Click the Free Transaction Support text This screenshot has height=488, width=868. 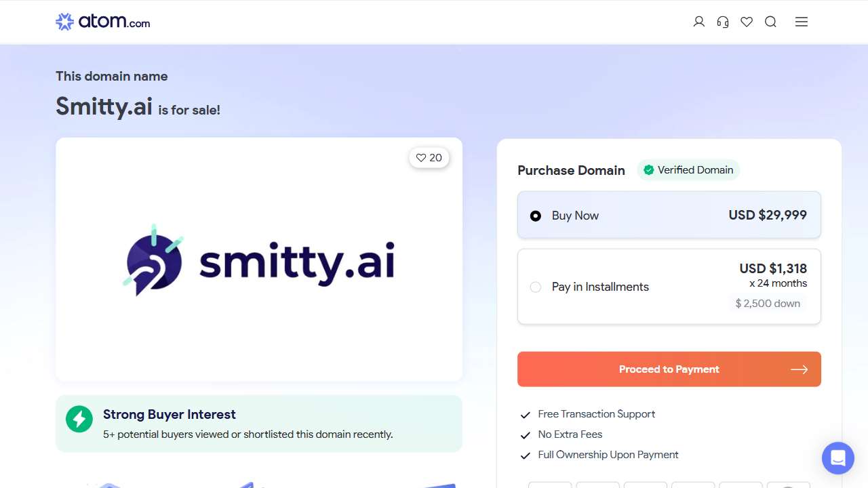coord(596,414)
